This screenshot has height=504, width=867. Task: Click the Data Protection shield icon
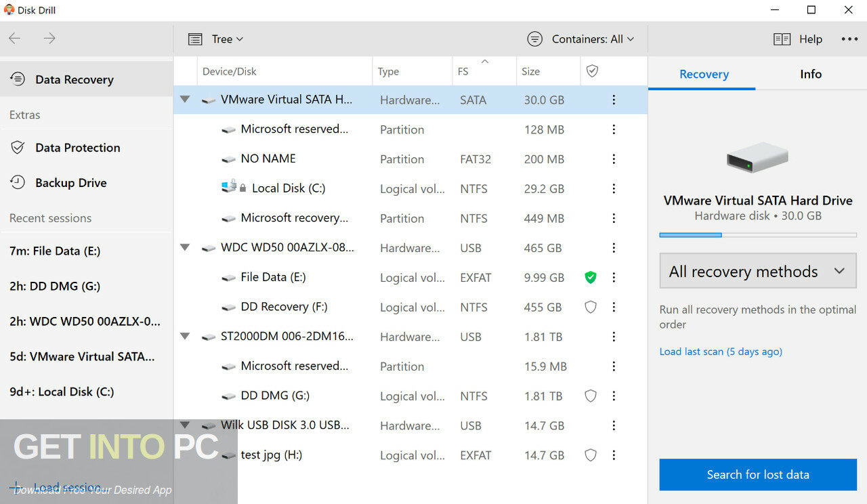(x=18, y=148)
